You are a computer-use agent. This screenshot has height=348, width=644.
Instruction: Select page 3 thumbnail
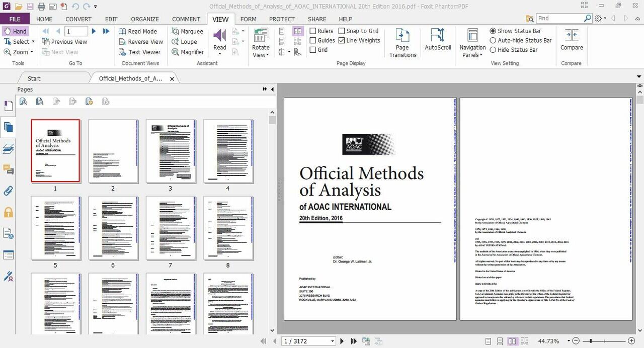point(170,151)
